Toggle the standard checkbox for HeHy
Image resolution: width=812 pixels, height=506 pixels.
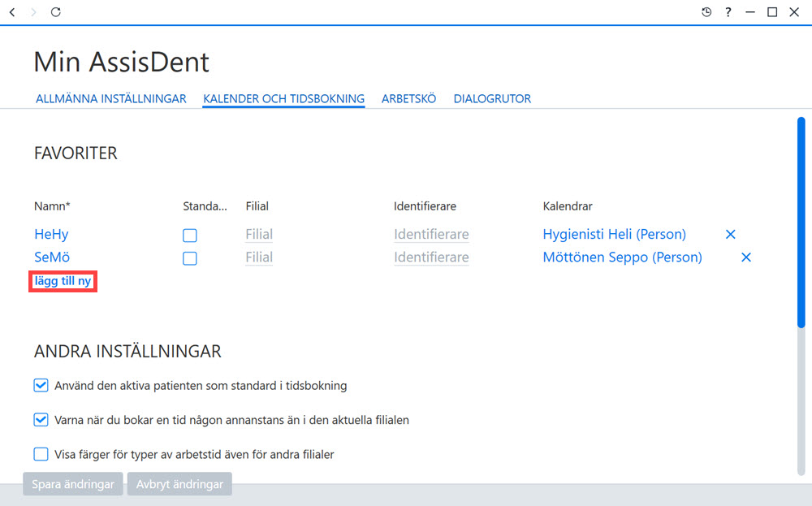(x=189, y=236)
